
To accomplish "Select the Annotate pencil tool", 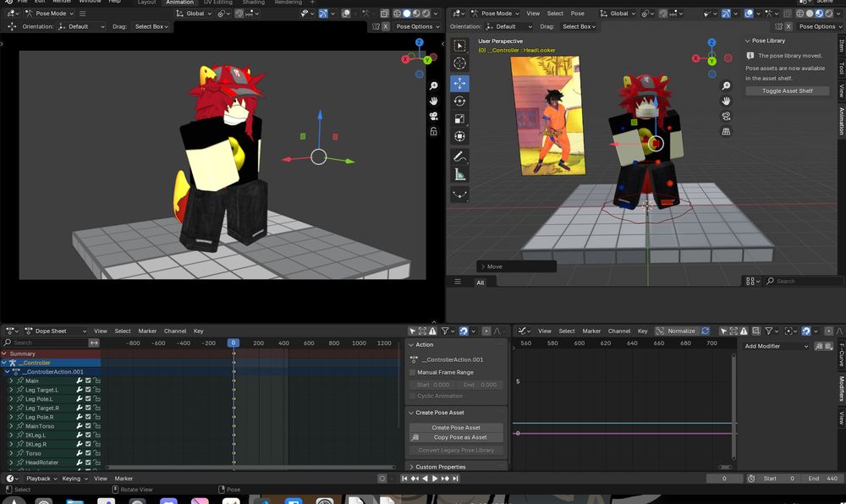I will coord(459,156).
